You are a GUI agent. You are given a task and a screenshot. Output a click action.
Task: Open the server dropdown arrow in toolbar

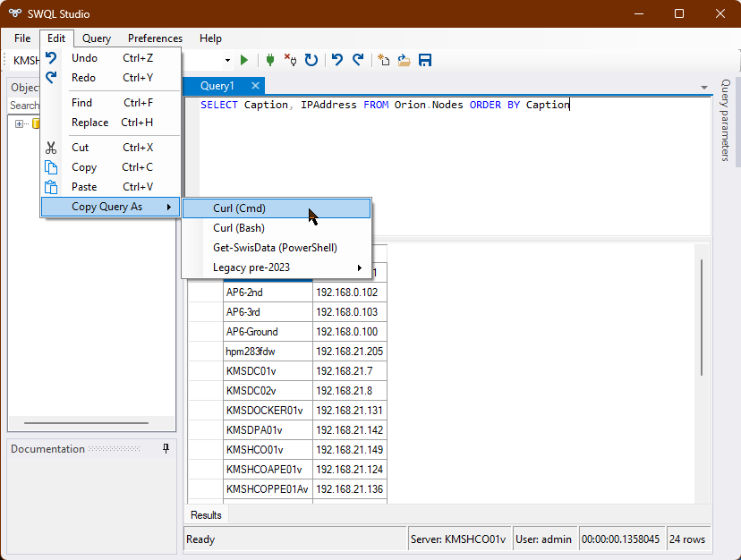(227, 61)
